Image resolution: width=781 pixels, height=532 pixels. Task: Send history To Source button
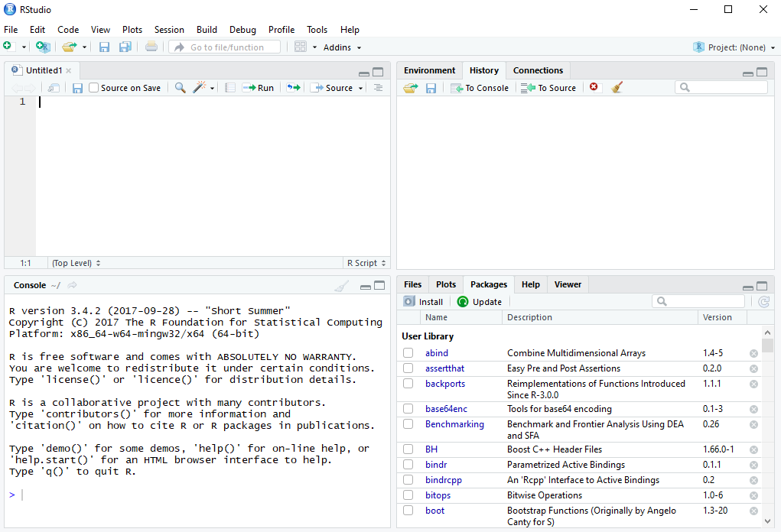(x=548, y=88)
